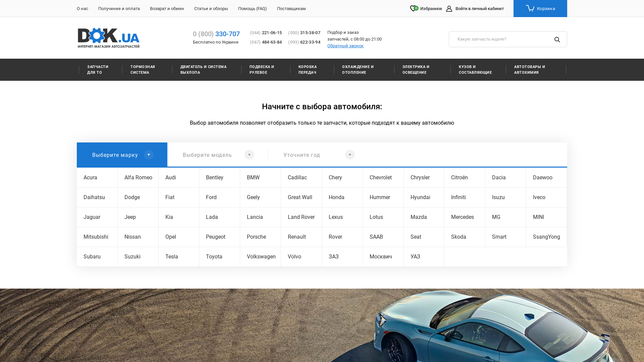Select the Skoda brand
Screen dimensions: 644x362
tap(465, 237)
